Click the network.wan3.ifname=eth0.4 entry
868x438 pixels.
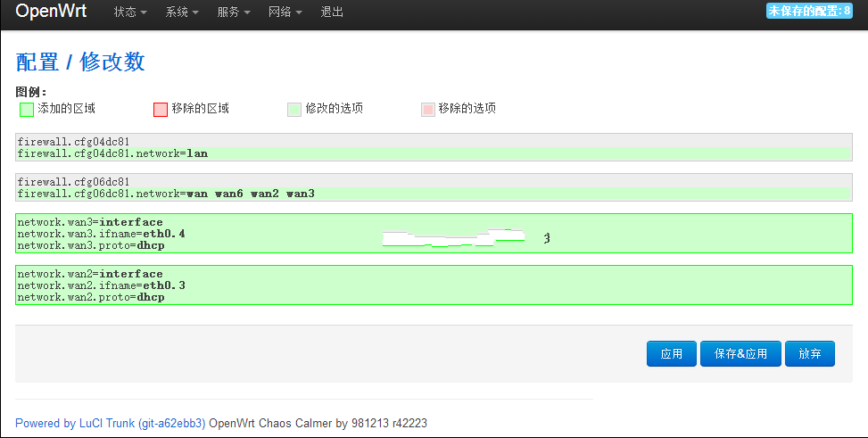coord(102,234)
